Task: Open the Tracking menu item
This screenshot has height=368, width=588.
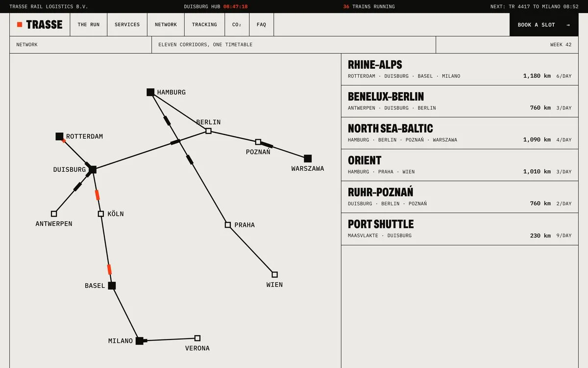Action: (x=204, y=25)
